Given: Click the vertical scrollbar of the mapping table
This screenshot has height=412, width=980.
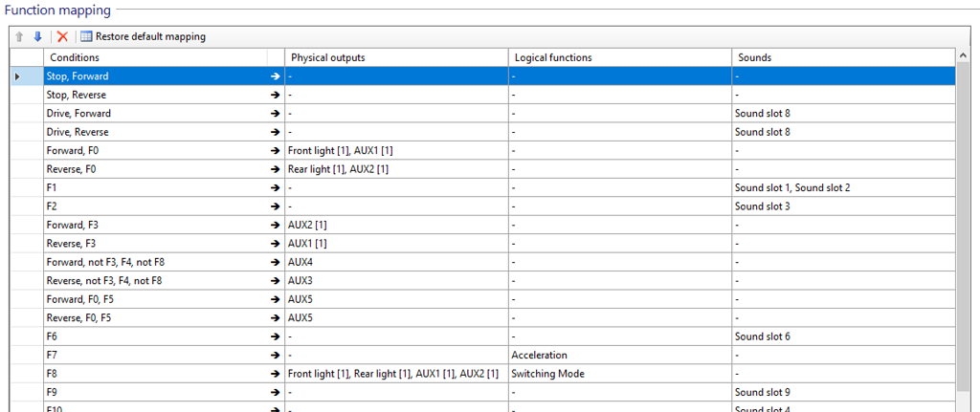Looking at the screenshot, I should [963, 239].
